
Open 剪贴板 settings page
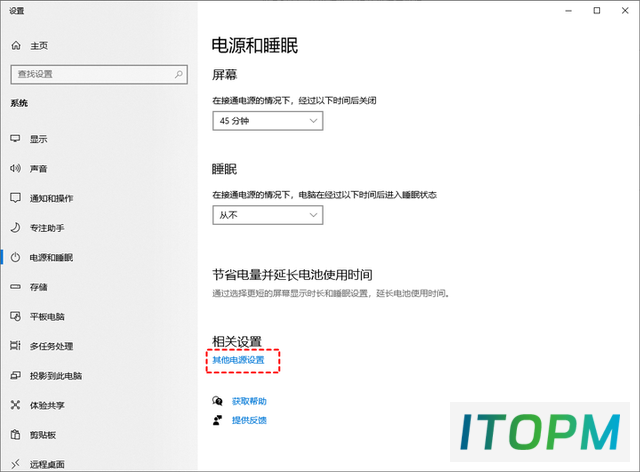coord(42,435)
